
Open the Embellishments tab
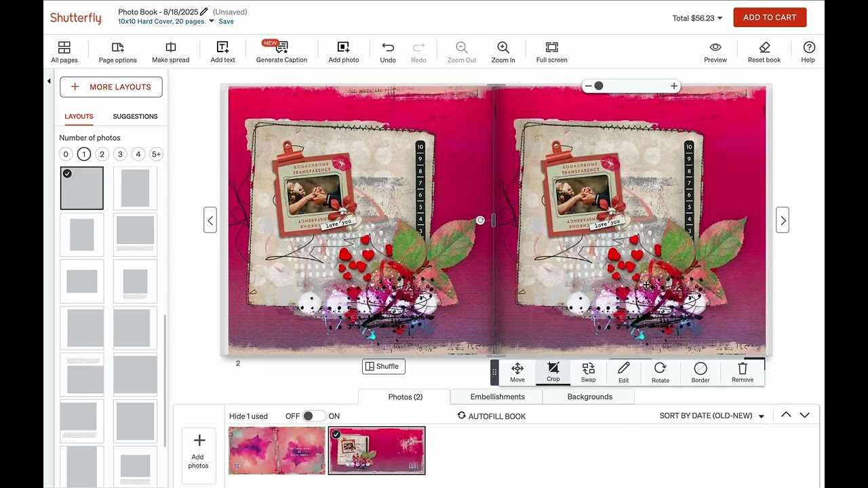coord(497,397)
